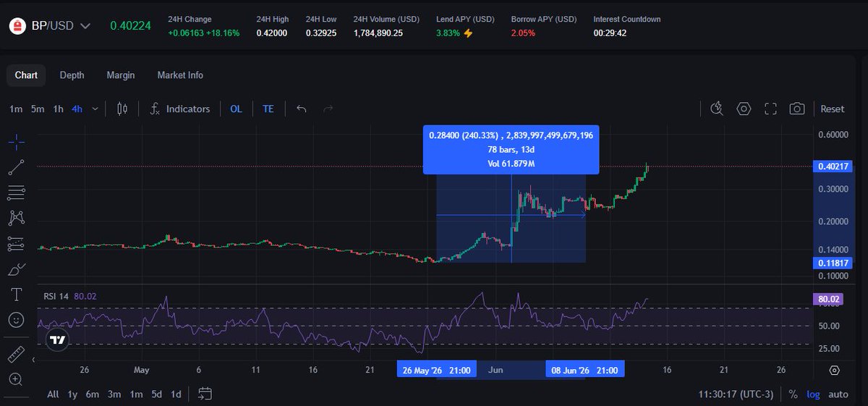Open the Market Info tab
This screenshot has height=406, width=868.
[180, 75]
